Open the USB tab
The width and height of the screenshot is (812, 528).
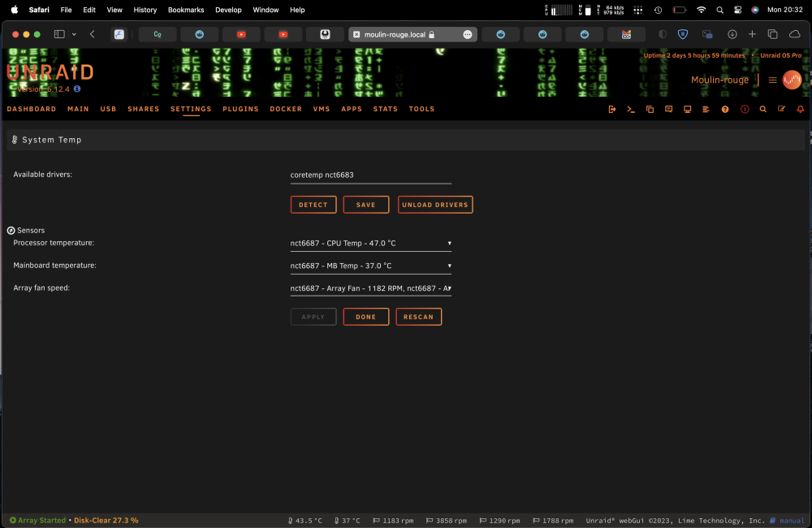coord(108,109)
